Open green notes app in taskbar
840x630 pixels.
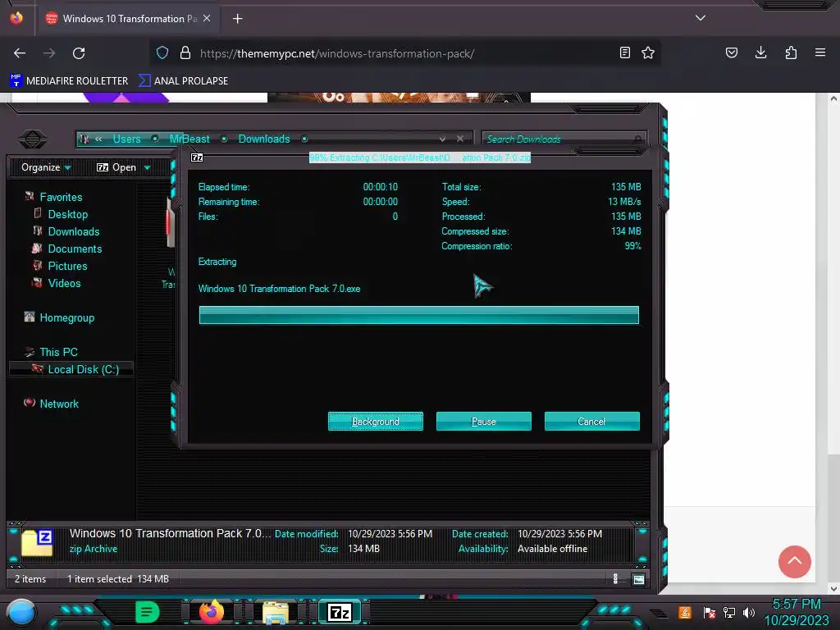point(148,612)
